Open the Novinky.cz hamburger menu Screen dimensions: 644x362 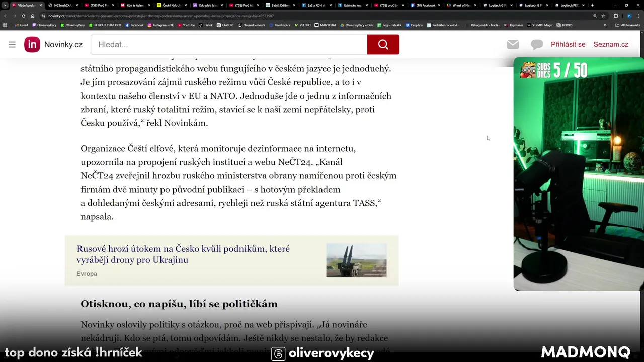12,44
